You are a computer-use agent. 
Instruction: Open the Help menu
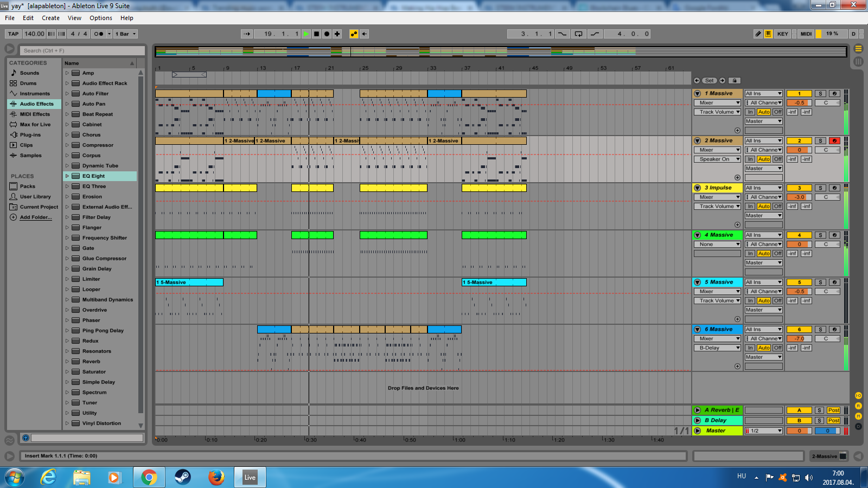(127, 18)
